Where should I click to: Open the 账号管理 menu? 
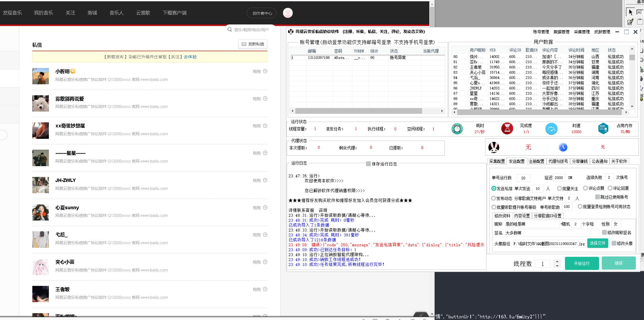pyautogui.click(x=541, y=32)
